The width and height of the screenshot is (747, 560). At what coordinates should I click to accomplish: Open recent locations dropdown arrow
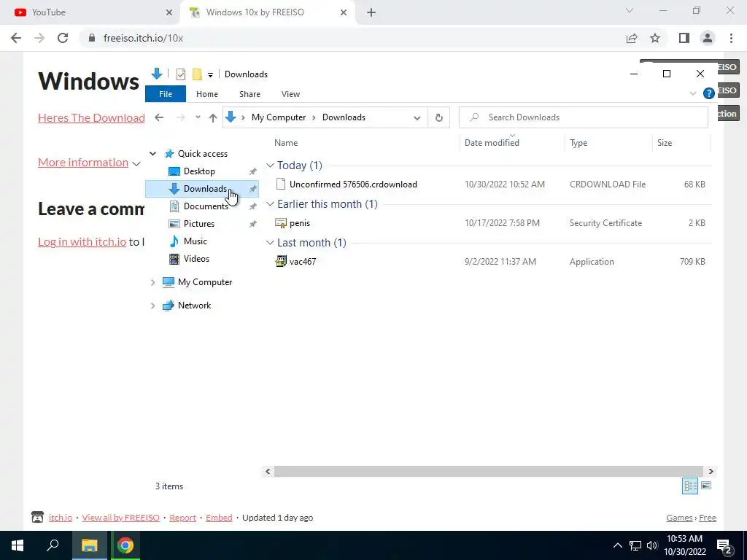pyautogui.click(x=198, y=117)
